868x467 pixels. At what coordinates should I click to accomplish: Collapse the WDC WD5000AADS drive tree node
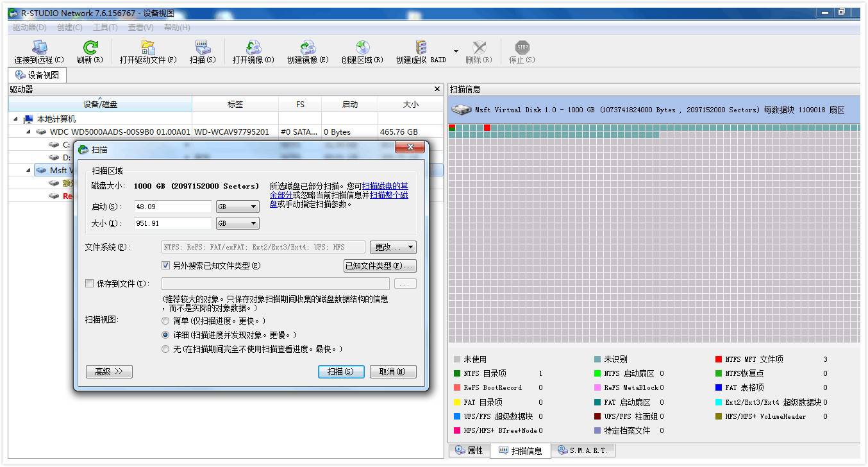28,131
